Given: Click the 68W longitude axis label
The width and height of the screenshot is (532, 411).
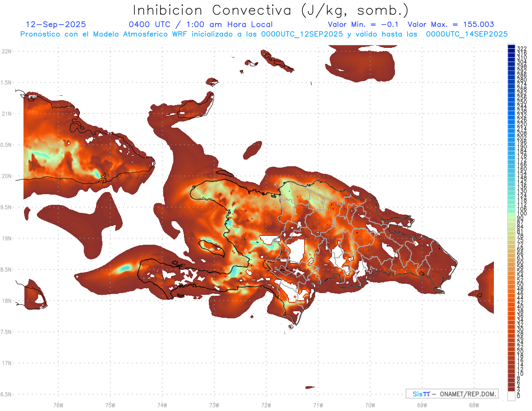Looking at the screenshot, I should coord(473,404).
